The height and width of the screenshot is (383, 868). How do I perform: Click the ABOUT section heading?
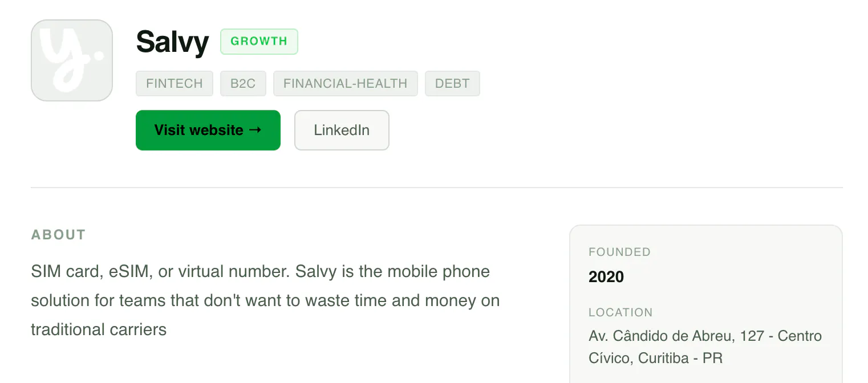click(58, 235)
